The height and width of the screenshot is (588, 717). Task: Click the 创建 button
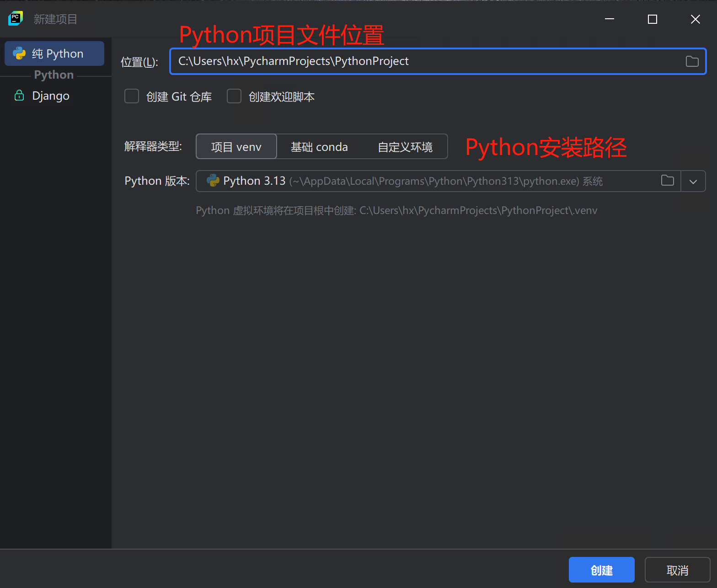tap(601, 570)
